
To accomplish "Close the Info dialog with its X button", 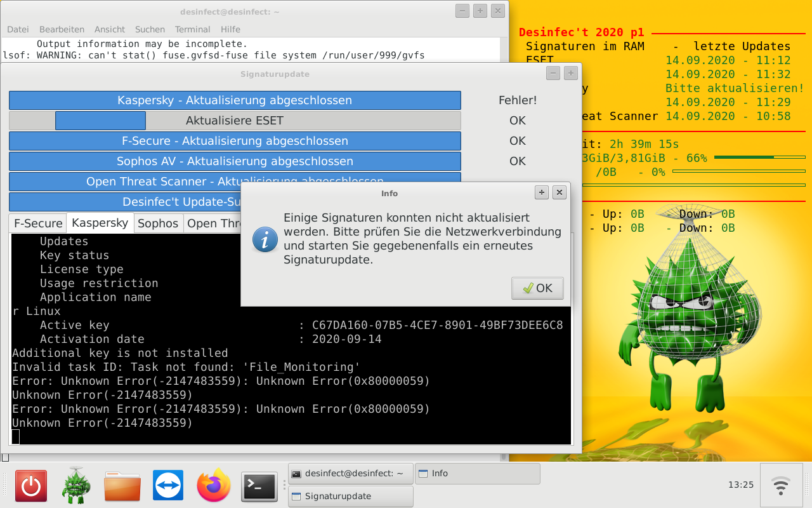I will pyautogui.click(x=559, y=192).
